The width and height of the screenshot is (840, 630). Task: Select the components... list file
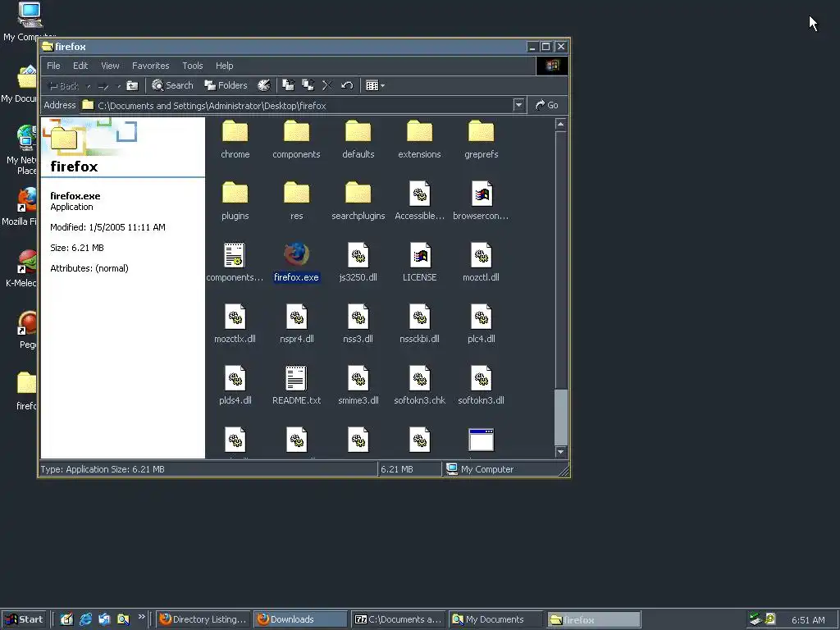[235, 262]
